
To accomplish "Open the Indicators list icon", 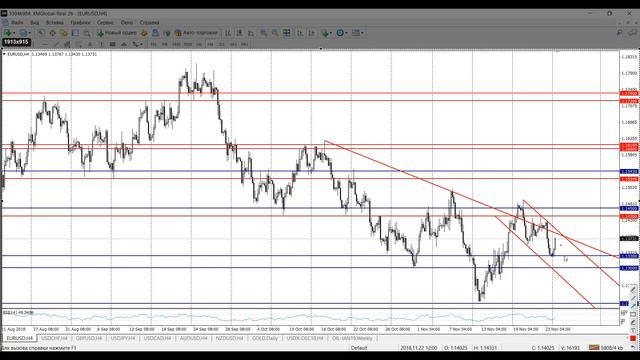I will coord(325,33).
